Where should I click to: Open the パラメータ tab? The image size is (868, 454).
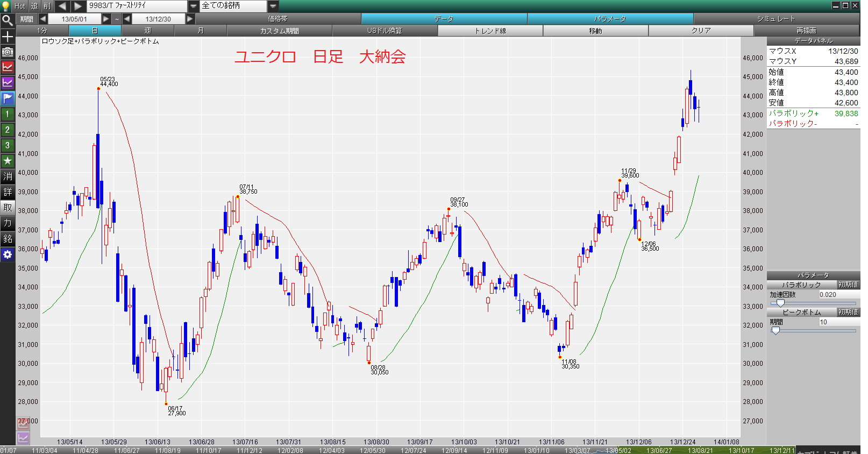click(610, 19)
